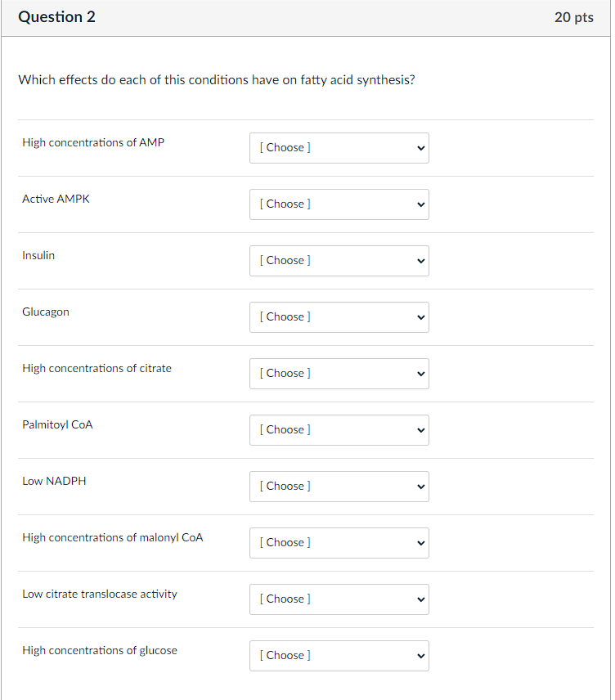Viewport: 615px width, 700px height.
Task: Choose an answer for High concentrations of citrate
Action: click(339, 374)
